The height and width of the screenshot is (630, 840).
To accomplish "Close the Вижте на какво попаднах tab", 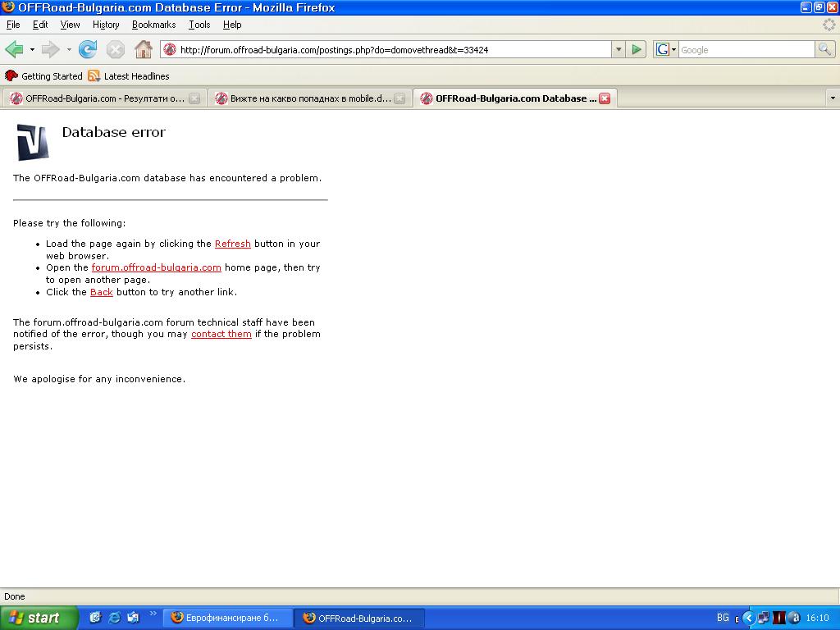I will tap(399, 98).
